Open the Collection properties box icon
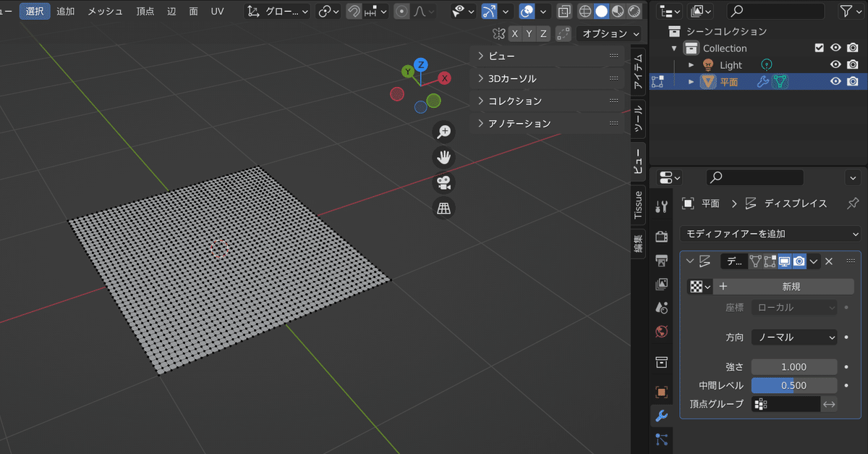Image resolution: width=868 pixels, height=454 pixels. (x=661, y=362)
